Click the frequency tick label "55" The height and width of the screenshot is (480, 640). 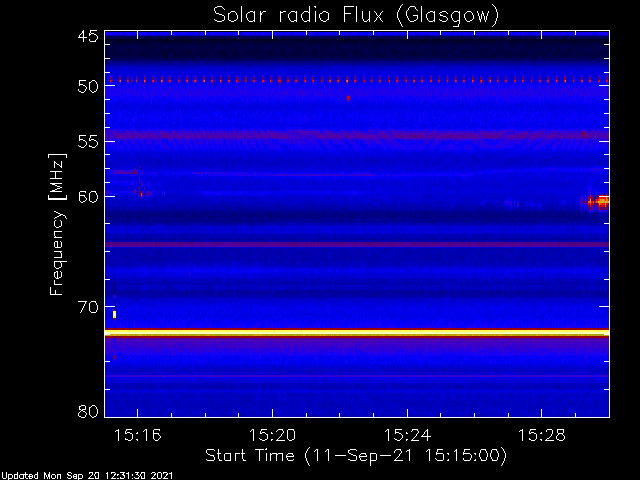[x=88, y=142]
